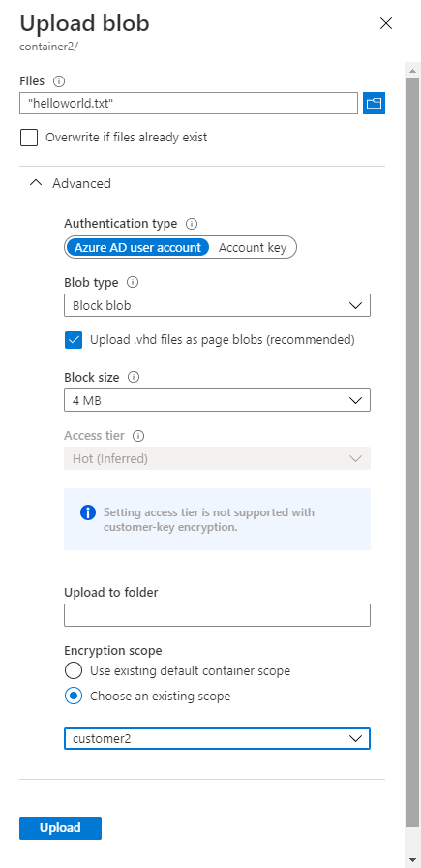
Task: Open the file browse folder icon
Action: (374, 103)
